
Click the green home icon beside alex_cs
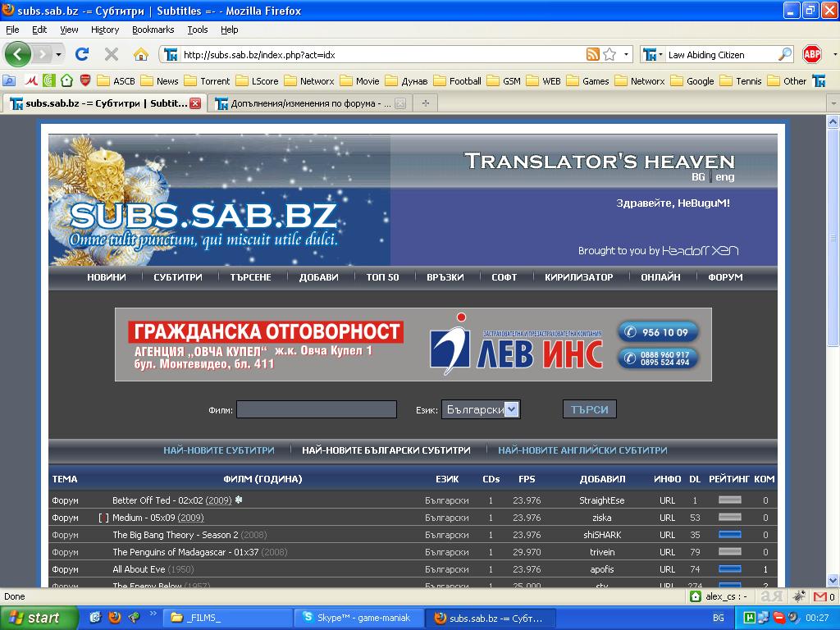(696, 596)
